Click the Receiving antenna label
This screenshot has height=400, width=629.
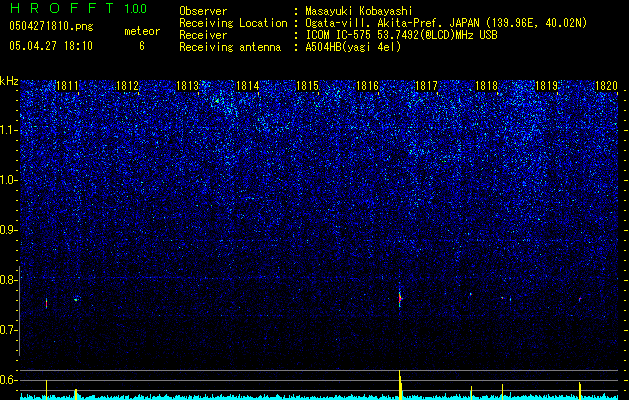click(230, 47)
